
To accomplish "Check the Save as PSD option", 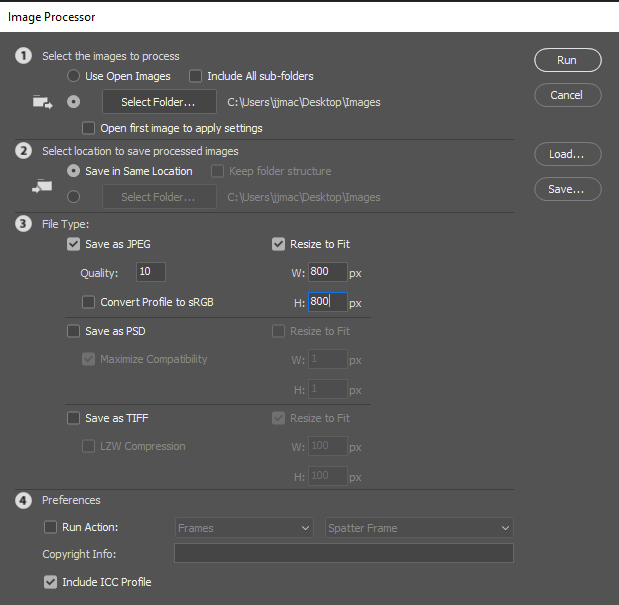I will pyautogui.click(x=73, y=331).
